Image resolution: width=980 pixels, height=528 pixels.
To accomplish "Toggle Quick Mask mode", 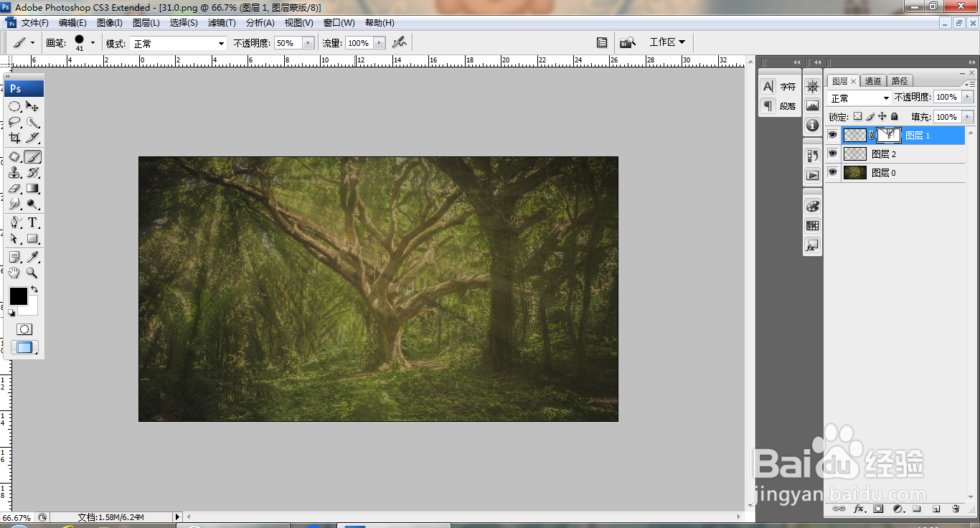I will [24, 329].
